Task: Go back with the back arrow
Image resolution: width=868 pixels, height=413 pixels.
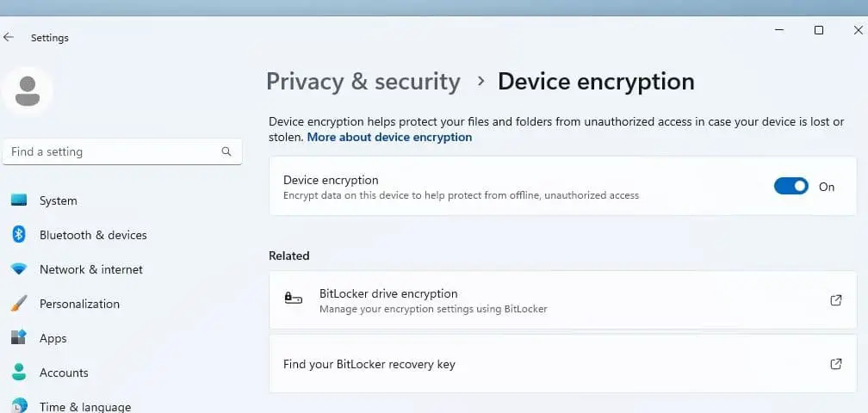Action: click(9, 38)
